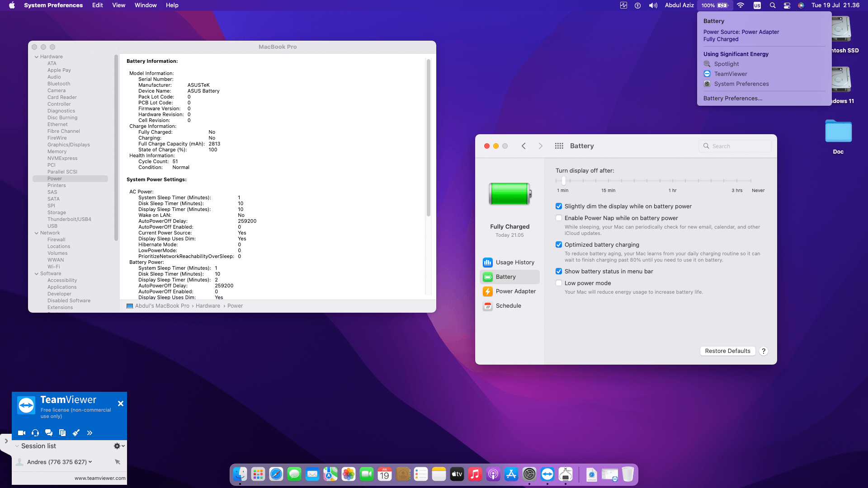This screenshot has width=868, height=488.
Task: Select Schedule in Battery sidebar
Action: pos(509,306)
